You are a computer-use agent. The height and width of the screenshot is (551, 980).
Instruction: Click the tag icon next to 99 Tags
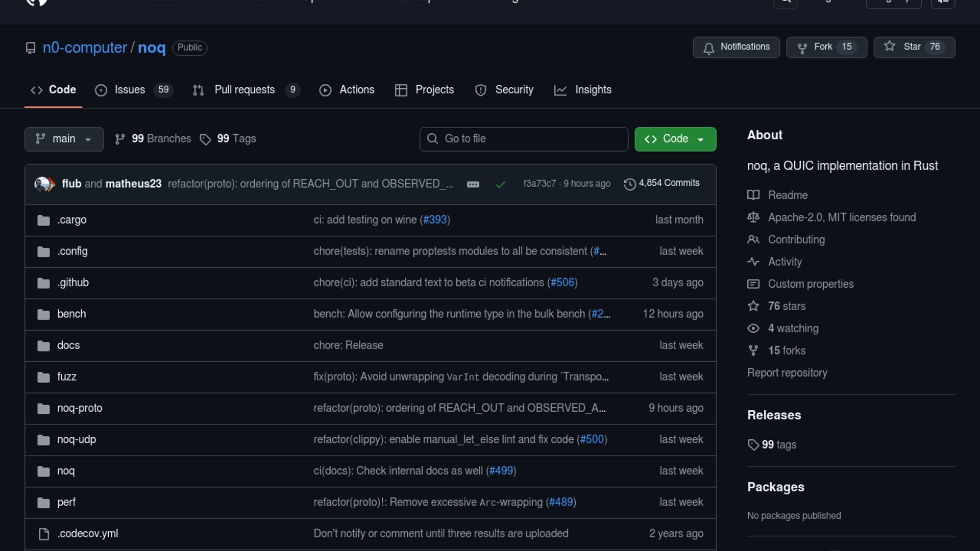coord(205,139)
